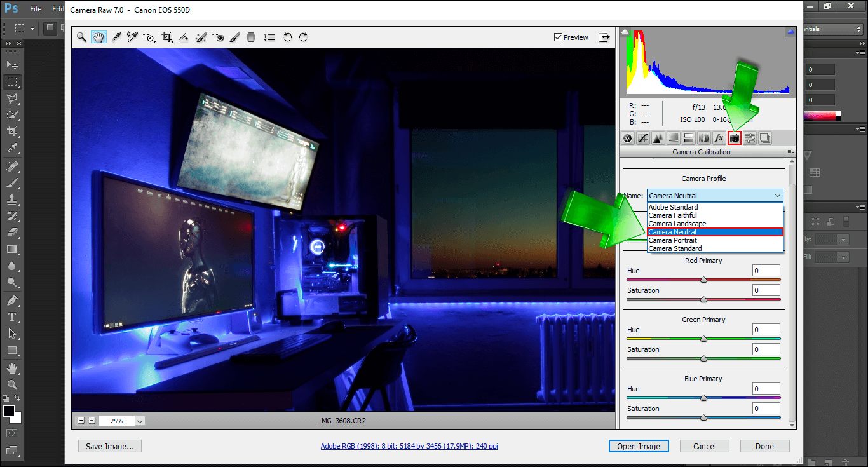Select Photoshop Gradient tool
The image size is (868, 467).
[11, 249]
